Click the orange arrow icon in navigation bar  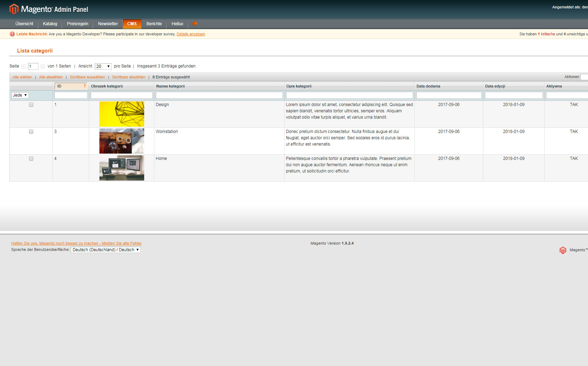pyautogui.click(x=195, y=23)
